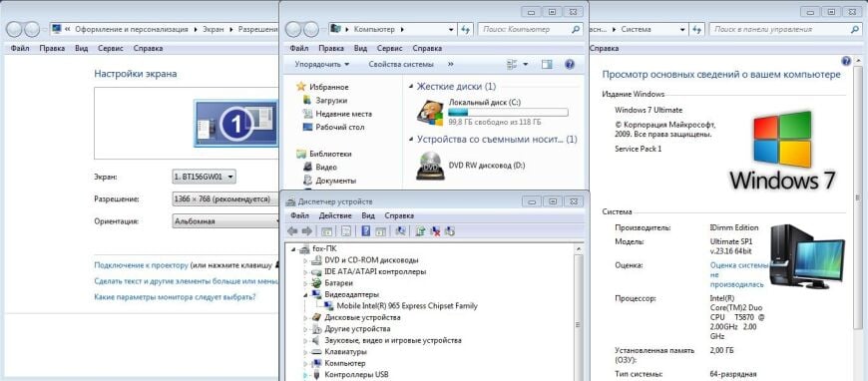The width and height of the screenshot is (868, 381).
Task: Click capacity bar of Локальный диск (C:)
Action: coord(508,113)
